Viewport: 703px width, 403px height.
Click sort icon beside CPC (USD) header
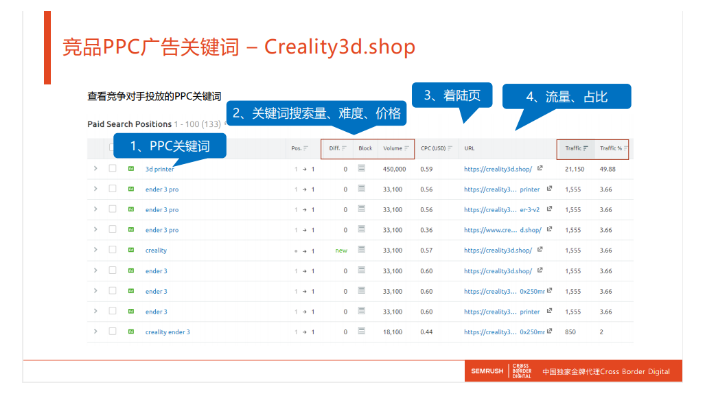tap(450, 148)
